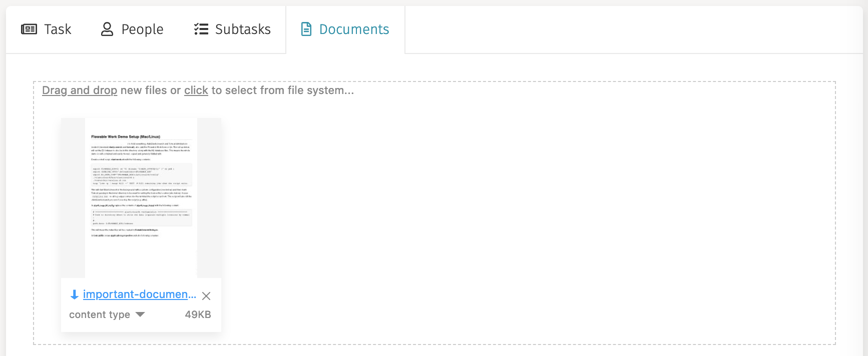Select the Documents tab

tap(345, 29)
